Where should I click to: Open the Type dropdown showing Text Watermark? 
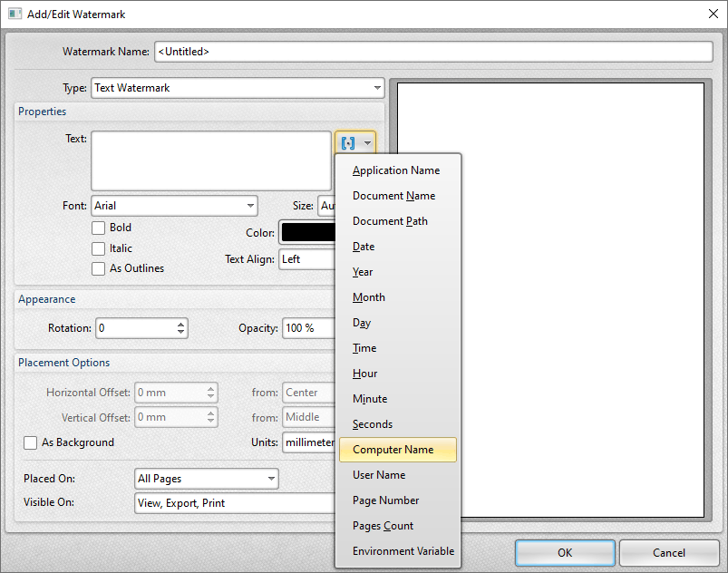click(378, 88)
